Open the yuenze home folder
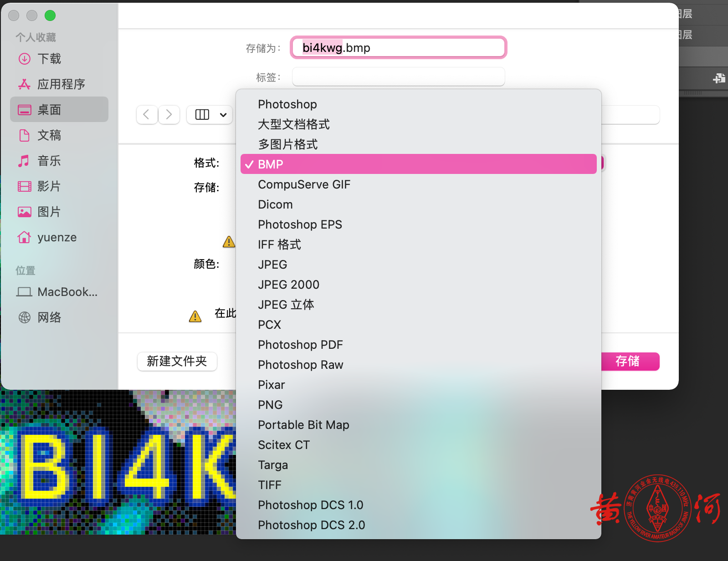Image resolution: width=728 pixels, height=561 pixels. pos(56,237)
